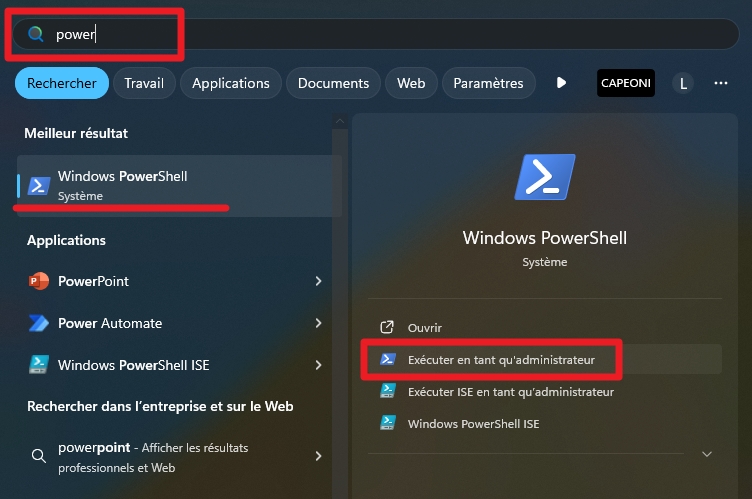Image resolution: width=752 pixels, height=499 pixels.
Task: Choose "Exécuter ISE en tant qu'administrateur"
Action: click(x=544, y=392)
